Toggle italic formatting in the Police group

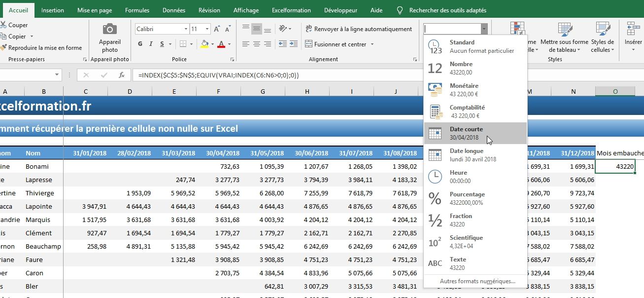point(151,44)
